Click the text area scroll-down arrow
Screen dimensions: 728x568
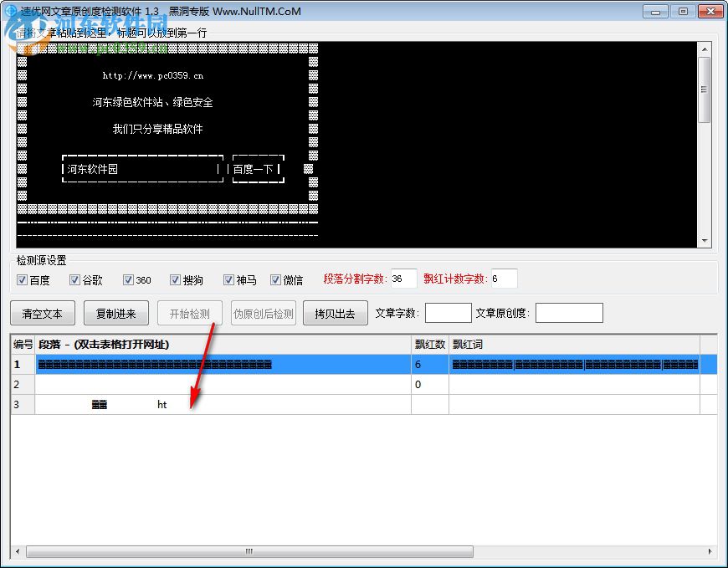pos(705,241)
